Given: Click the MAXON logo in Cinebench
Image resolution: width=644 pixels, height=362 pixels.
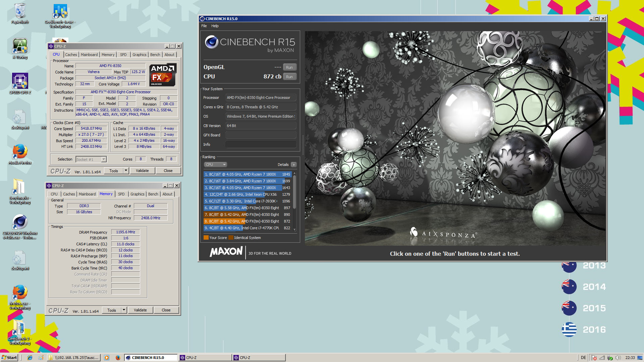Looking at the screenshot, I should [226, 252].
